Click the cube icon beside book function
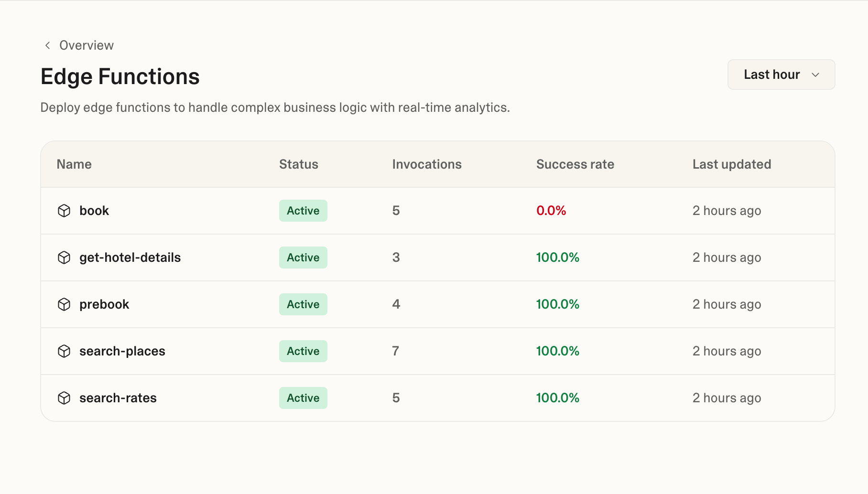This screenshot has width=868, height=494. [x=65, y=210]
